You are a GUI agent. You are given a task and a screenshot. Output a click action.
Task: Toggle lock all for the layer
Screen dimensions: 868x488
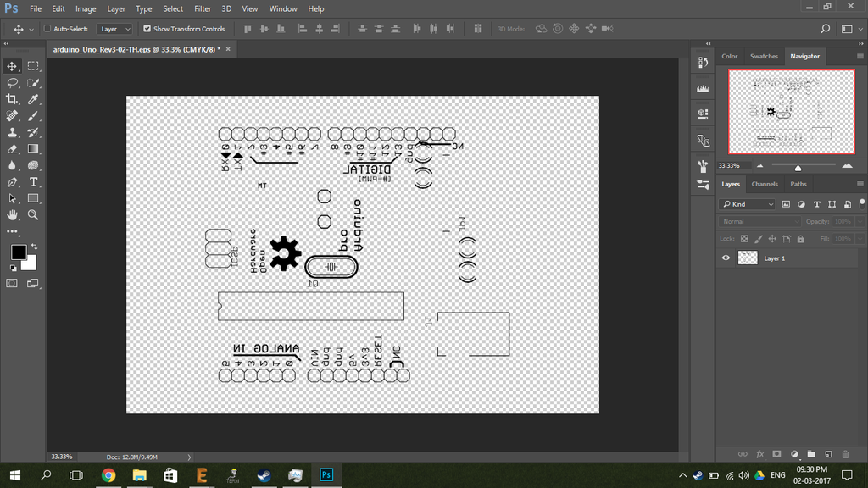tap(800, 239)
